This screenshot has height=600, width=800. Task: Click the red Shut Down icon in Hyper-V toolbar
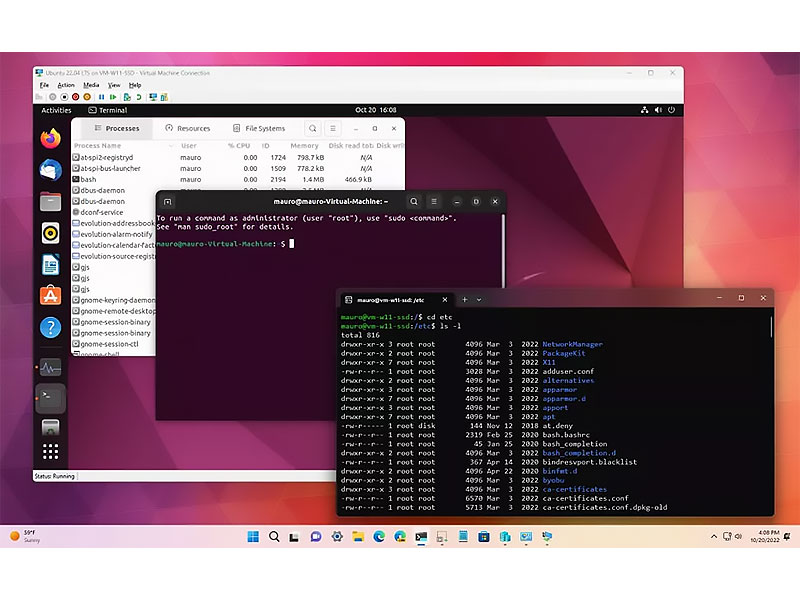tap(76, 97)
